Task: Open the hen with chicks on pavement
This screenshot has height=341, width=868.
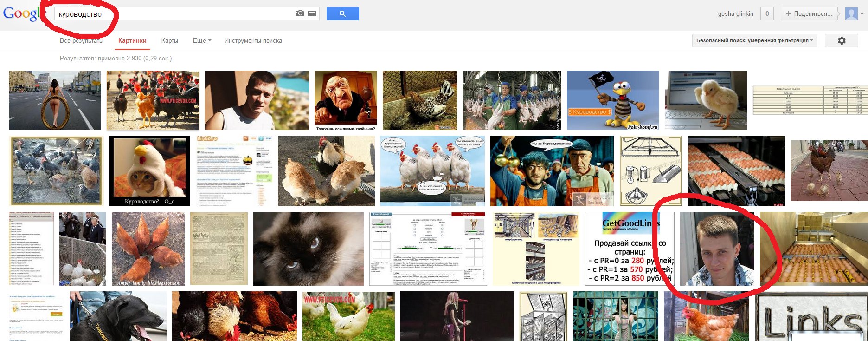Action: coord(829,171)
